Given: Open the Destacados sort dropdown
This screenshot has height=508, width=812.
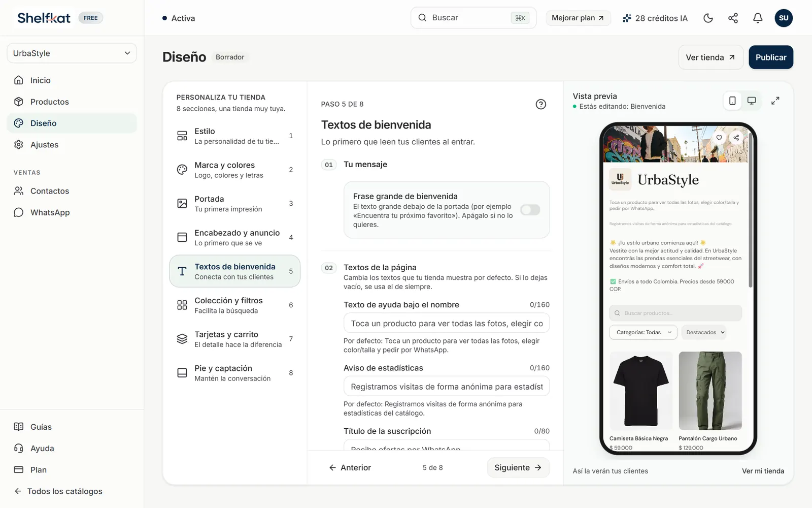Looking at the screenshot, I should [x=705, y=332].
